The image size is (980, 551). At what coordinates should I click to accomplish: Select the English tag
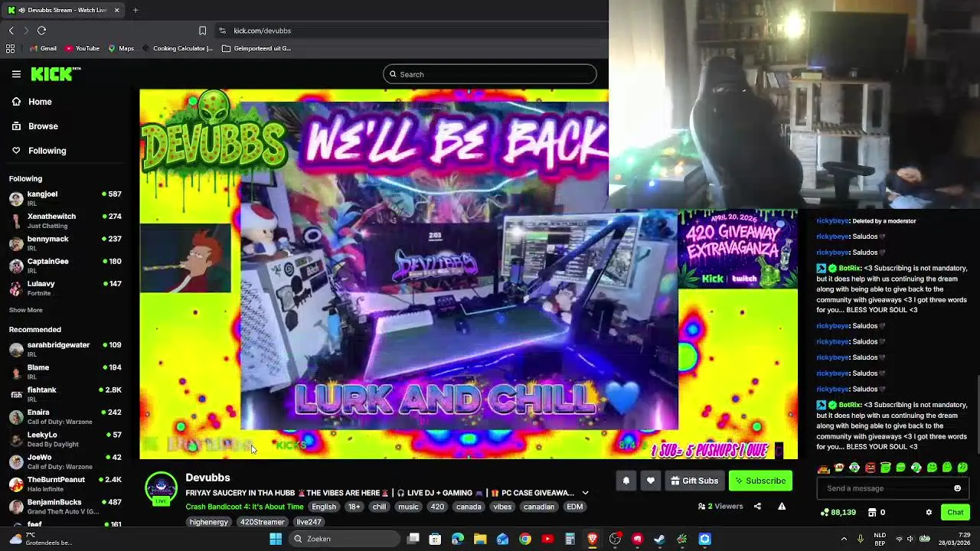click(x=324, y=507)
